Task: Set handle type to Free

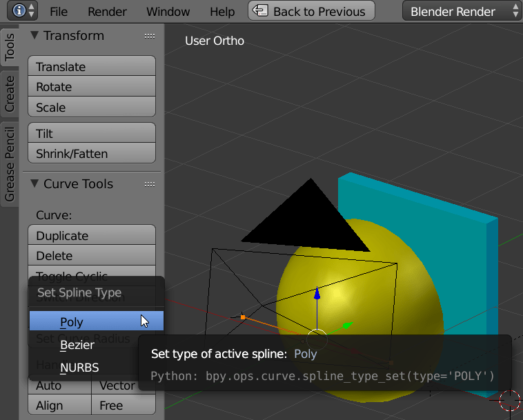Action: pyautogui.click(x=124, y=405)
